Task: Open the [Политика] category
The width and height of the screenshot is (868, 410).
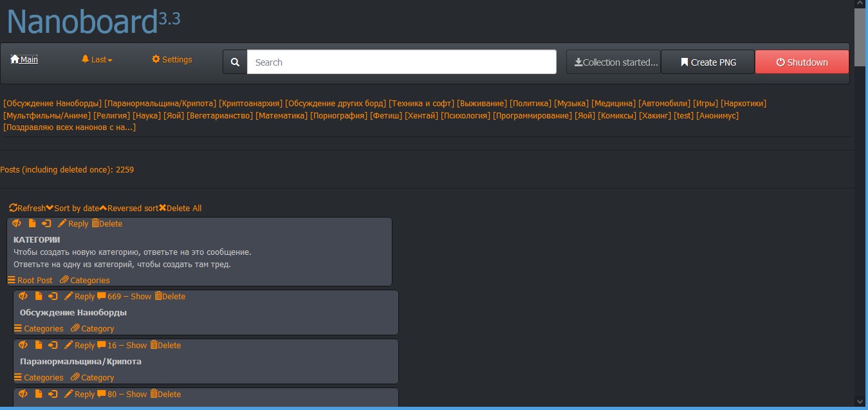Action: pos(531,103)
